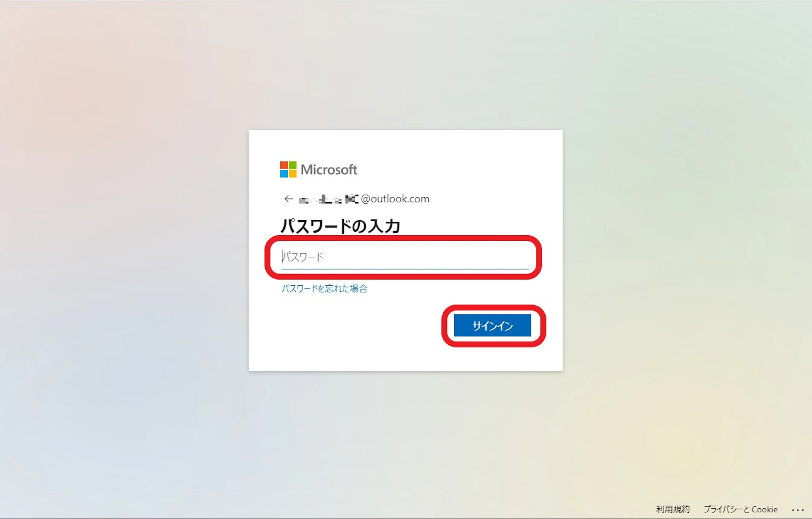Click the gray パスワード placeholder text
Screen dimensions: 812x519
(303, 257)
